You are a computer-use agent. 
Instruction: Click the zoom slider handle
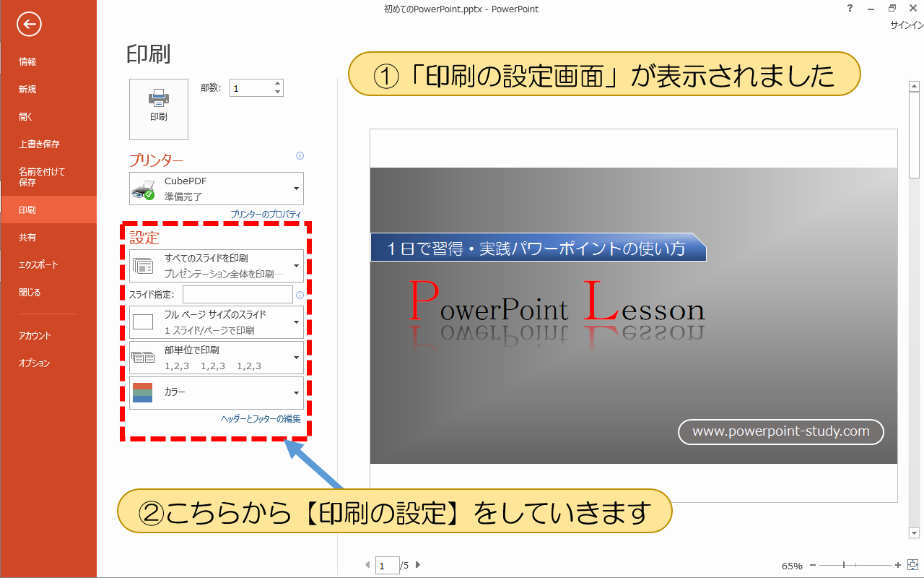click(x=844, y=566)
